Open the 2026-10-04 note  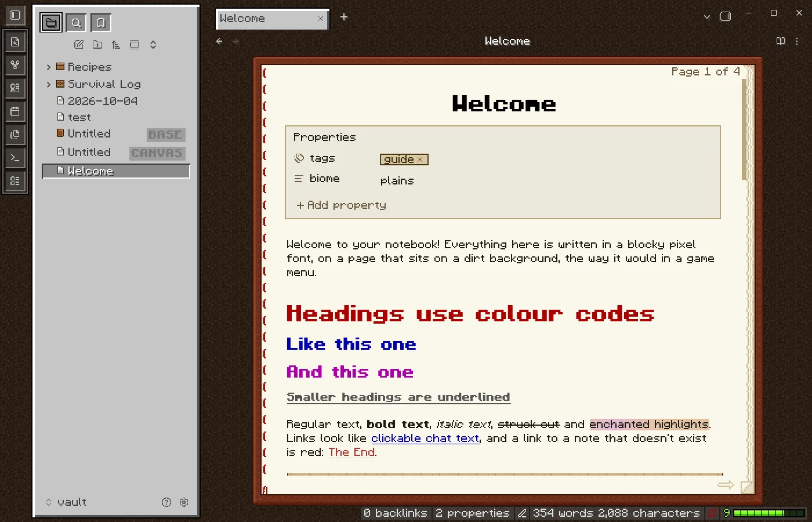116,101
